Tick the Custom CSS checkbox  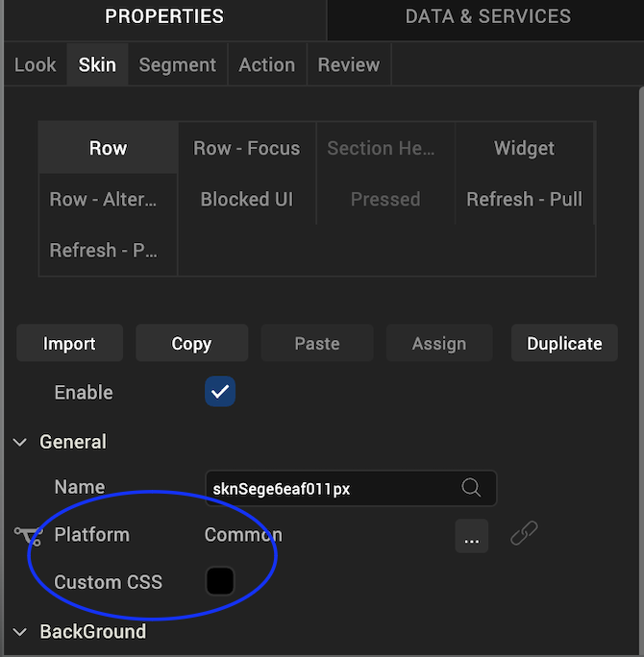click(x=220, y=581)
